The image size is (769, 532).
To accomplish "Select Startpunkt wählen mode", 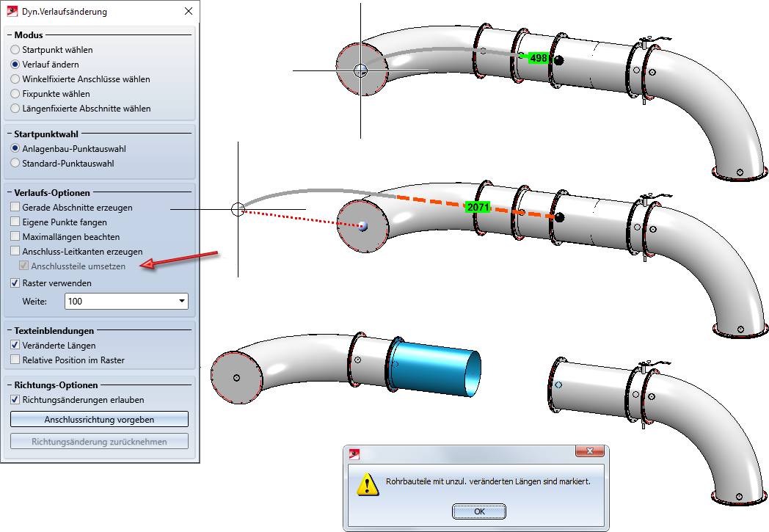I will [15, 49].
